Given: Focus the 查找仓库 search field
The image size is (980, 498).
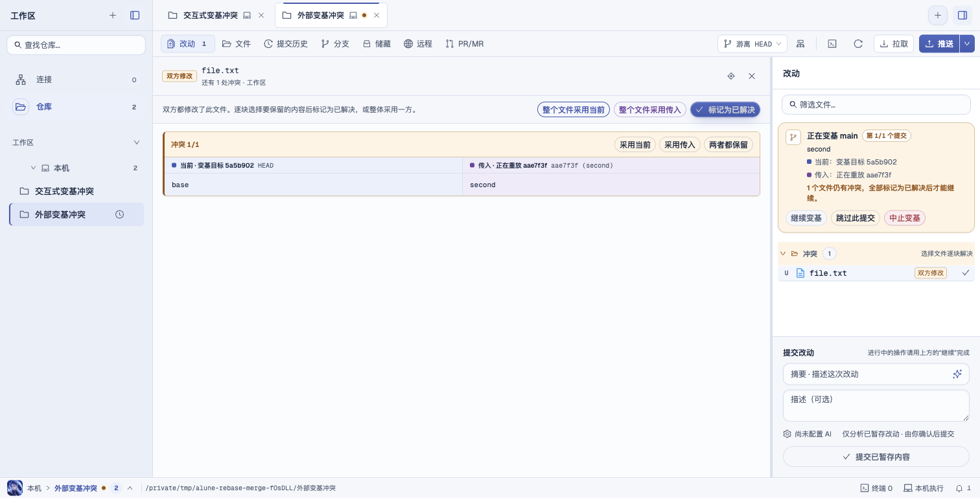Looking at the screenshot, I should (x=76, y=45).
